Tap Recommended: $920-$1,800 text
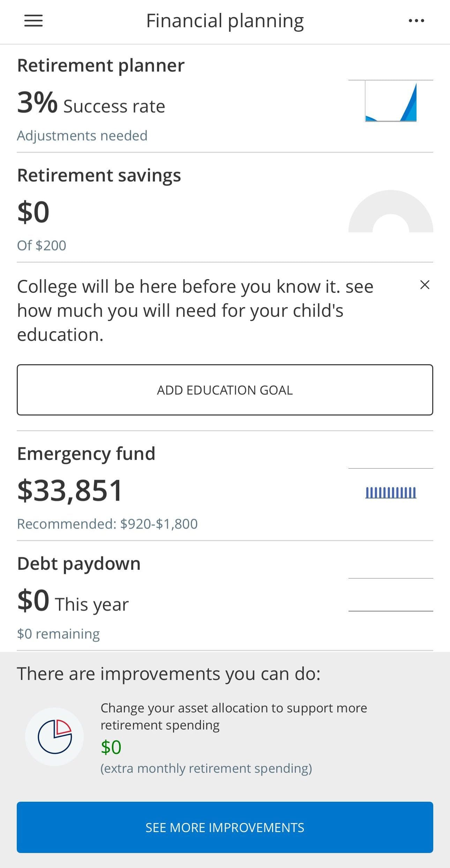450x868 pixels. [107, 524]
